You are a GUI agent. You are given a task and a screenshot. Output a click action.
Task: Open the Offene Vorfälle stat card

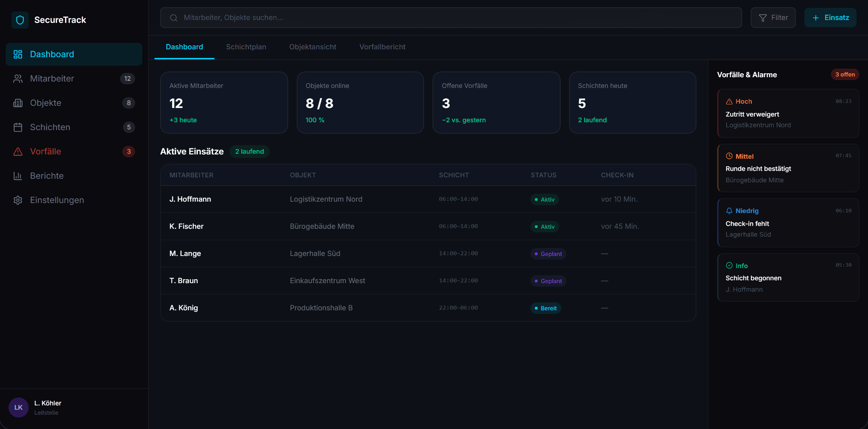pyautogui.click(x=496, y=103)
